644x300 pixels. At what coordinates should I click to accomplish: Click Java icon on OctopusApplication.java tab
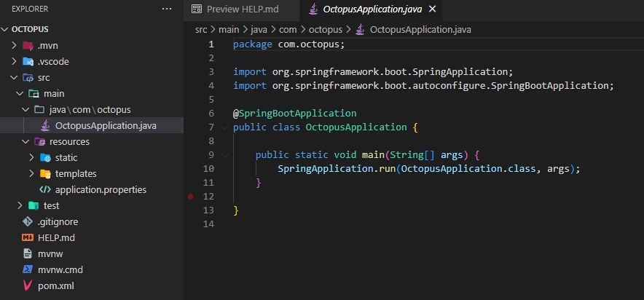coord(313,9)
